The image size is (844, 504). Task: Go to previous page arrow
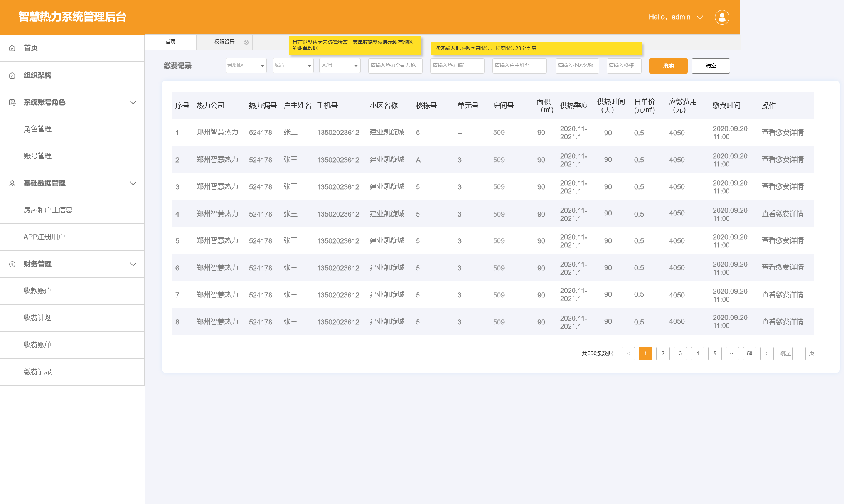[x=628, y=353]
